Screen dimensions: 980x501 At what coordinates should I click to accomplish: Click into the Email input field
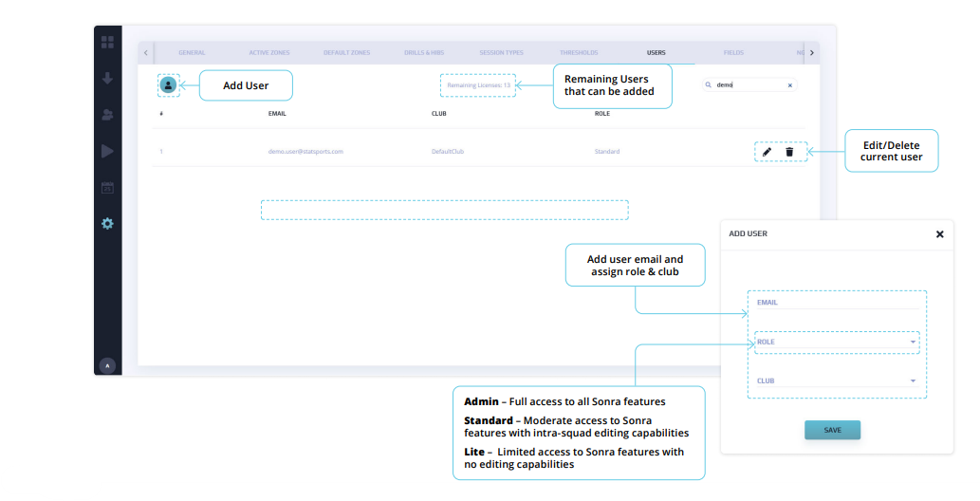coord(837,303)
